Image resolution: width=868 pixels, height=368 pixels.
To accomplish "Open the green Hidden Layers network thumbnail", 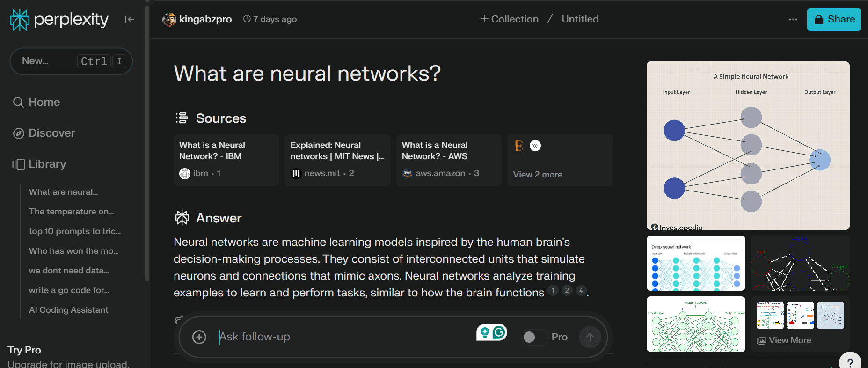I will pyautogui.click(x=696, y=324).
